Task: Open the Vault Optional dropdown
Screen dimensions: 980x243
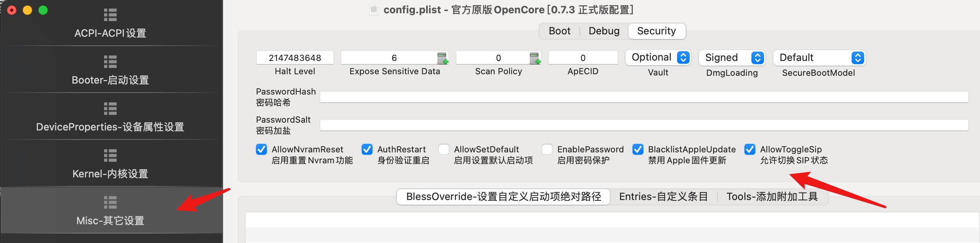Action: click(x=658, y=57)
